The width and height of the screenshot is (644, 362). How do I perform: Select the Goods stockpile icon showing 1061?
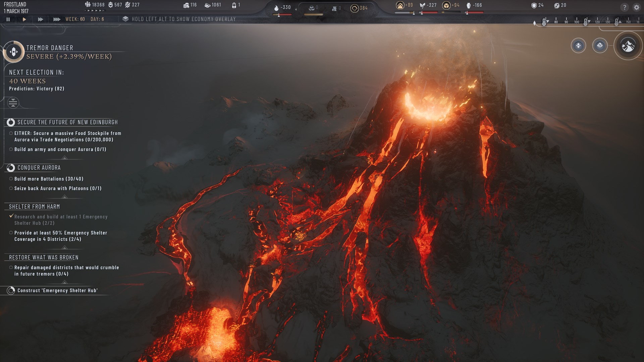coord(207,5)
